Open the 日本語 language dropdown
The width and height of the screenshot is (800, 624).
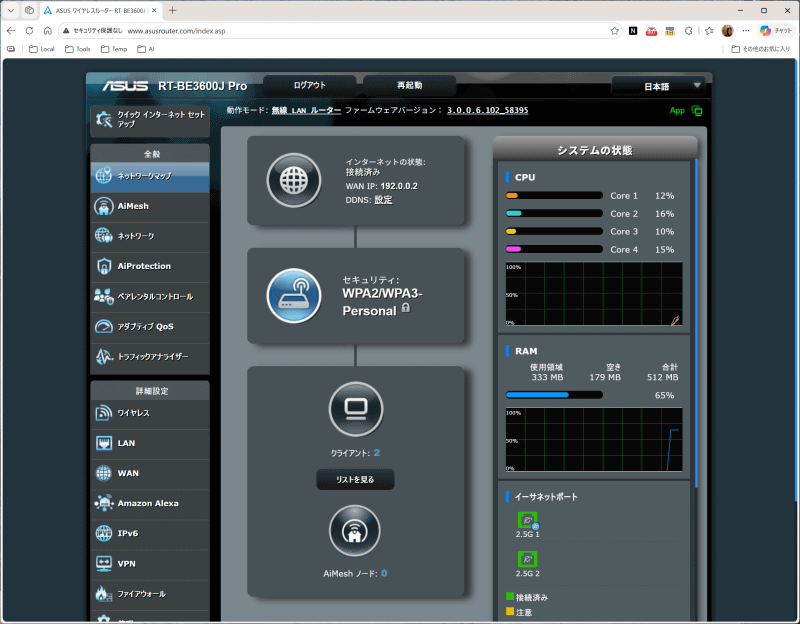pyautogui.click(x=658, y=86)
